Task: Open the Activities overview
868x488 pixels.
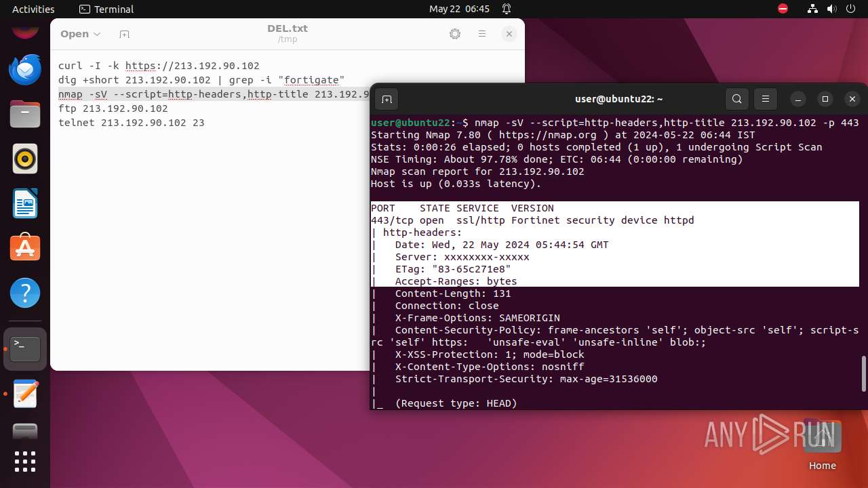Action: [x=33, y=9]
